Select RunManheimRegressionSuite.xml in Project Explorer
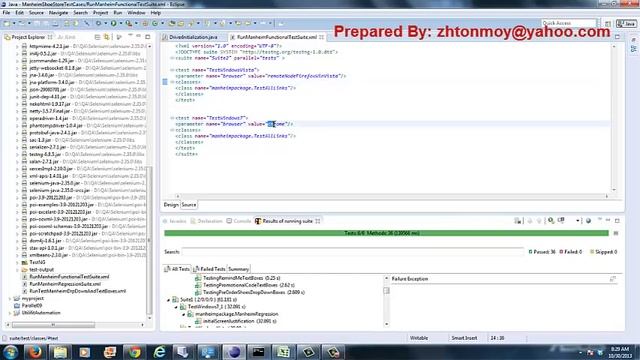The image size is (640, 360). [65, 284]
